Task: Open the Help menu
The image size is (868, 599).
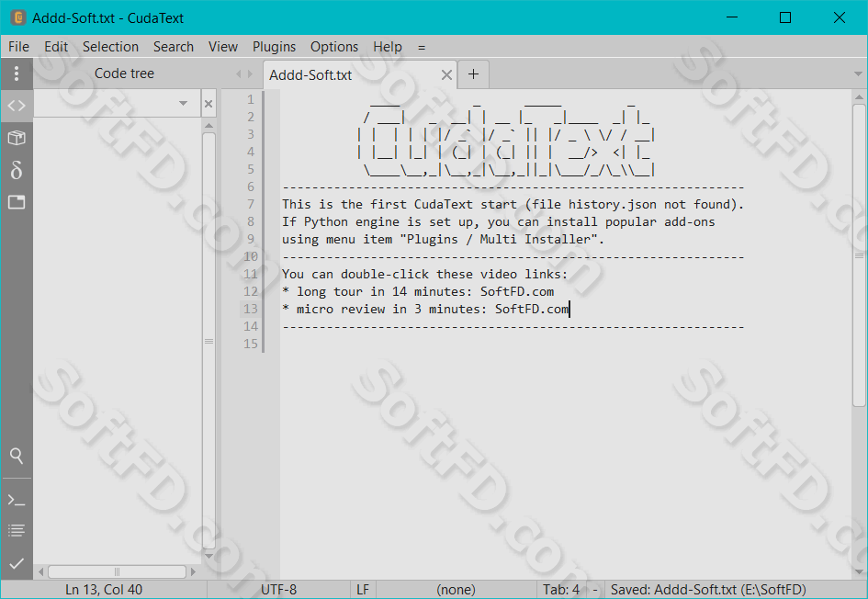Action: coord(388,47)
